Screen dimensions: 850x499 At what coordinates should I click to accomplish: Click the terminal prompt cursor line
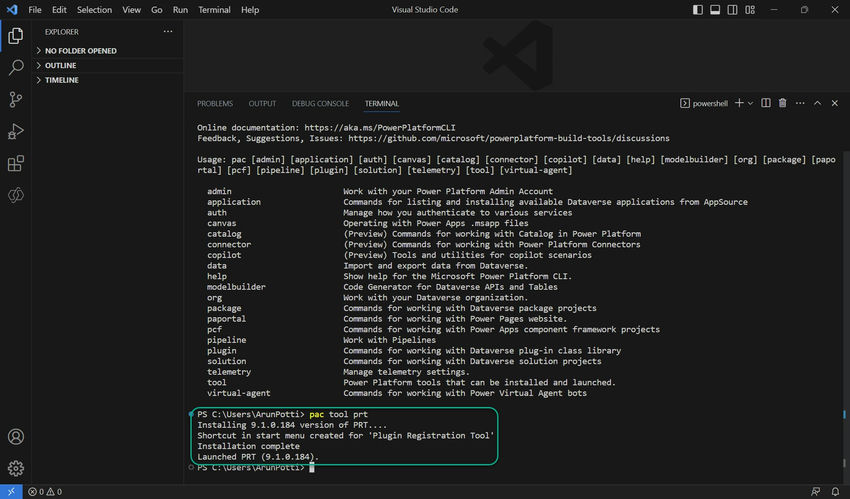[255, 468]
